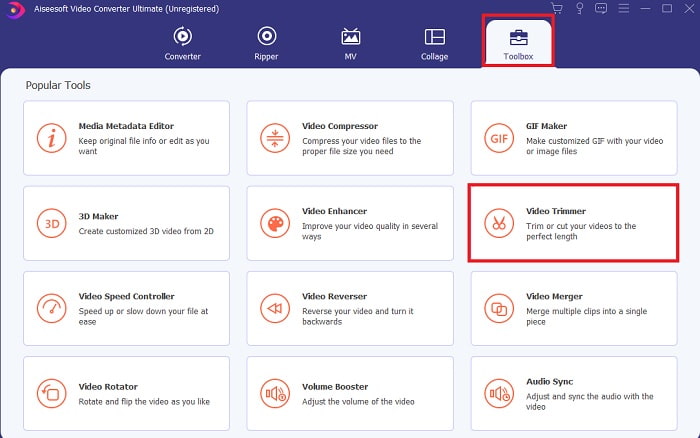Open the hamburger menu in title bar

point(624,8)
